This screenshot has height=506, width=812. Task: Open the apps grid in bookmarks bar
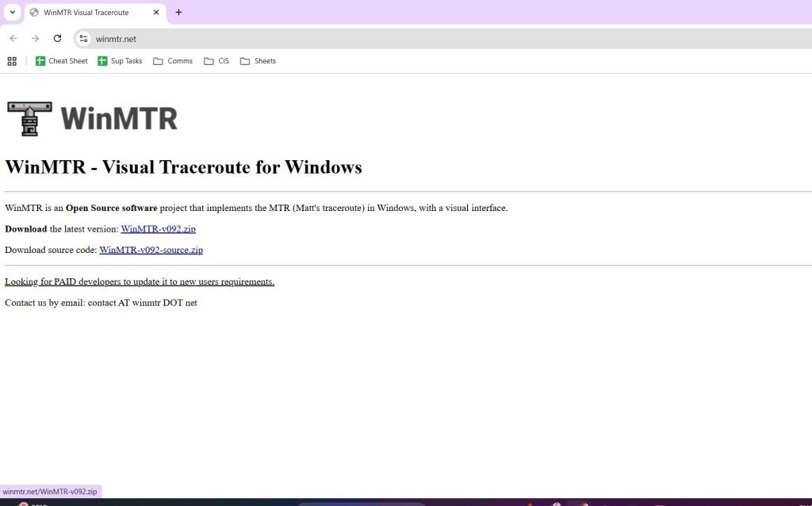12,61
